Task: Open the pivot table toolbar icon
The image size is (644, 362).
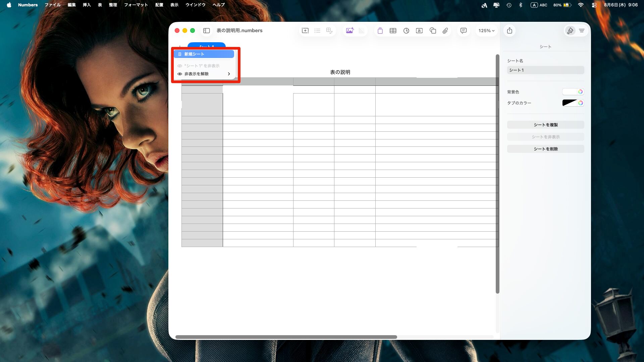Action: coord(329,31)
